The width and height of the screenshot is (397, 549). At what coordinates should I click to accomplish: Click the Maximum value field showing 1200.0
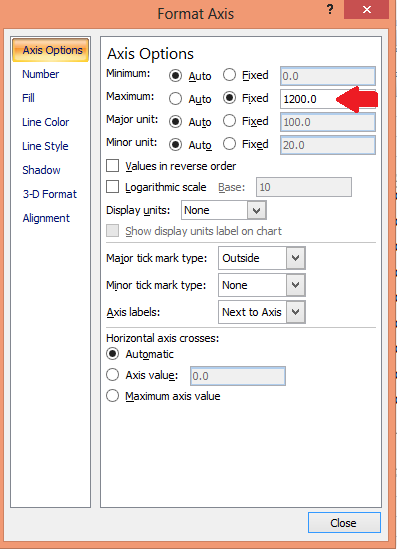pos(328,99)
